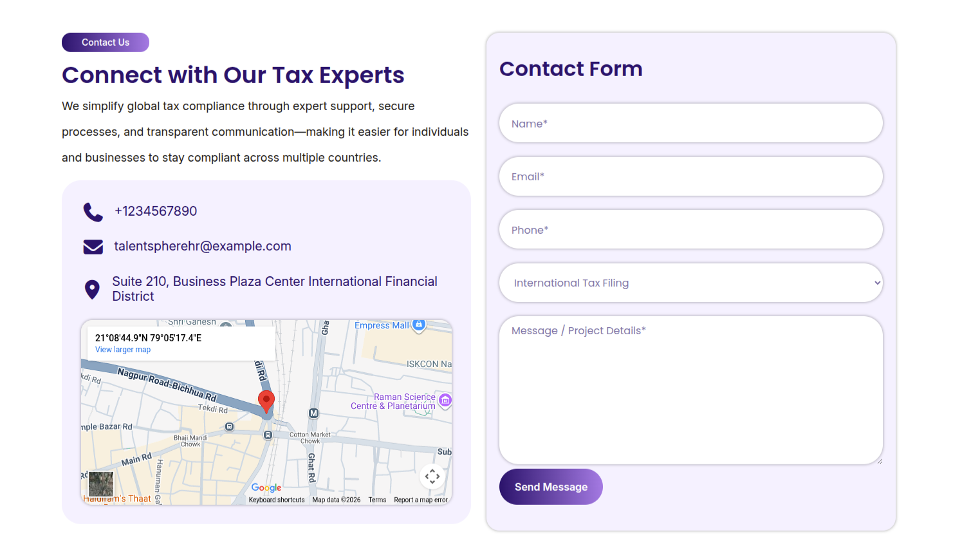Click the phone handset icon
The image size is (980, 559).
93,212
